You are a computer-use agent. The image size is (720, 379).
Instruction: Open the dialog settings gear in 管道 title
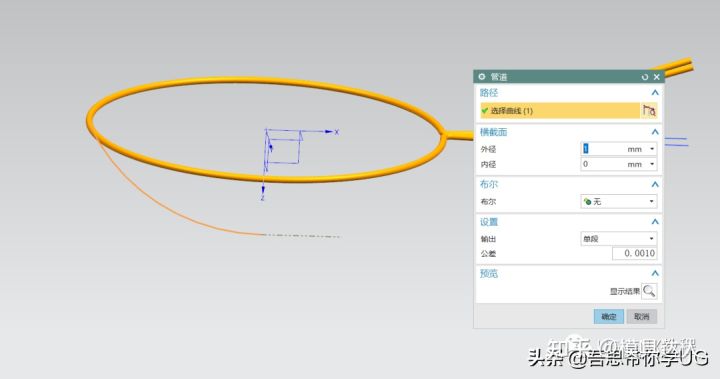(482, 76)
